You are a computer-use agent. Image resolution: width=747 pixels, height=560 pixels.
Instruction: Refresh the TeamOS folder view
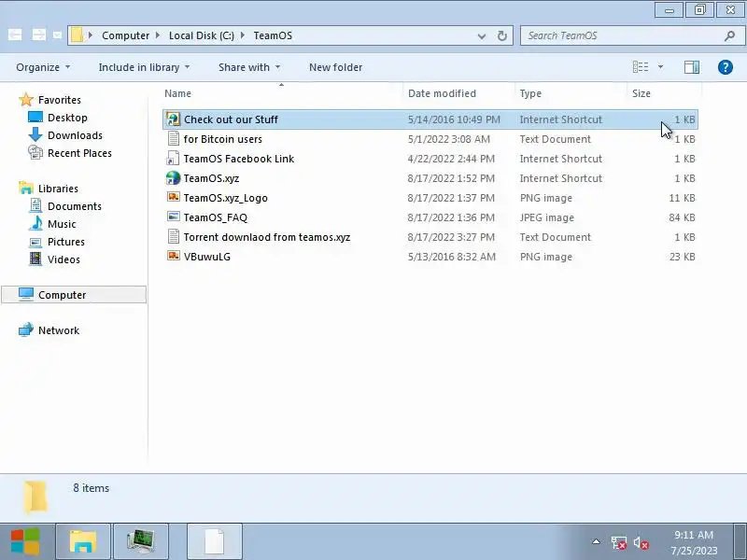501,35
